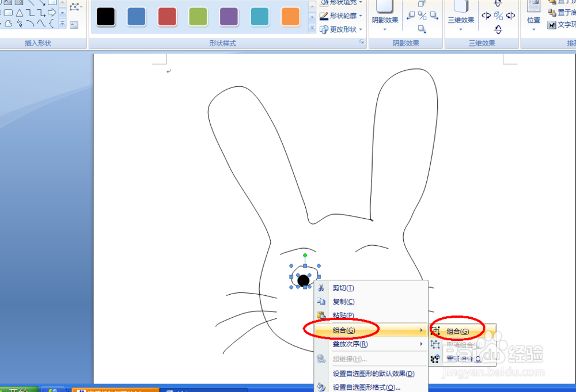576x392 pixels.
Task: Open 形状轮廓 shape outline dropdown
Action: (x=341, y=16)
